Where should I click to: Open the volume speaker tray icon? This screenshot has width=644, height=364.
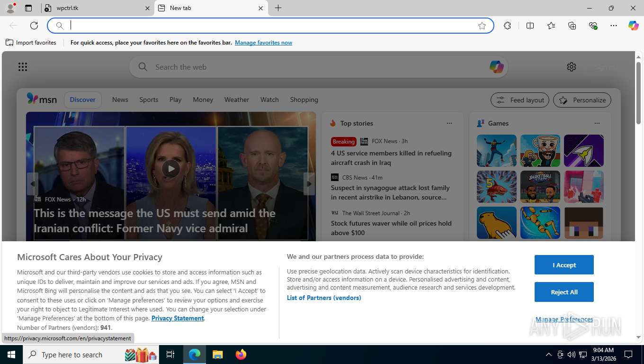(x=572, y=355)
